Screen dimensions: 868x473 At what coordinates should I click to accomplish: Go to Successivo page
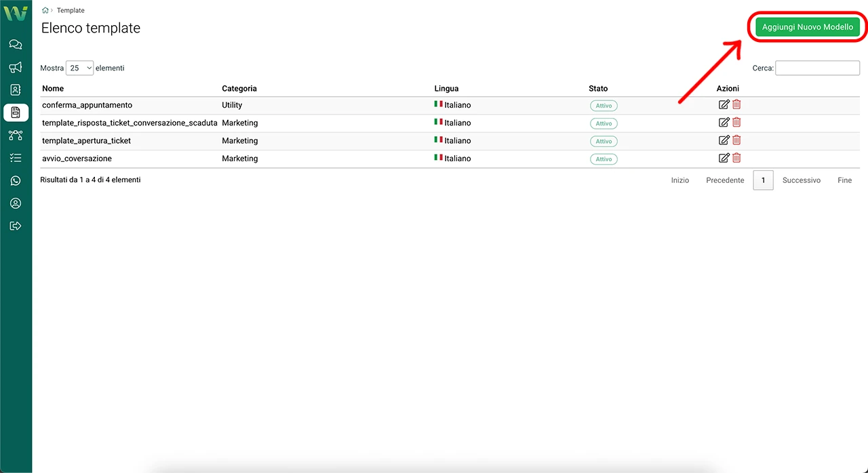(x=802, y=180)
